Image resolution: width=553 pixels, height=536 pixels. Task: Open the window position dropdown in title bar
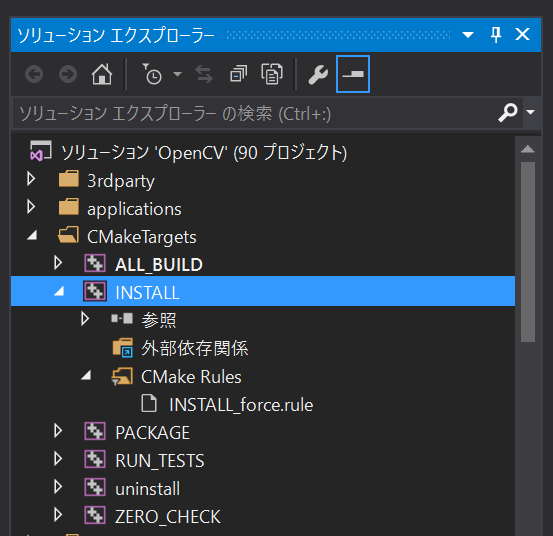click(x=468, y=35)
